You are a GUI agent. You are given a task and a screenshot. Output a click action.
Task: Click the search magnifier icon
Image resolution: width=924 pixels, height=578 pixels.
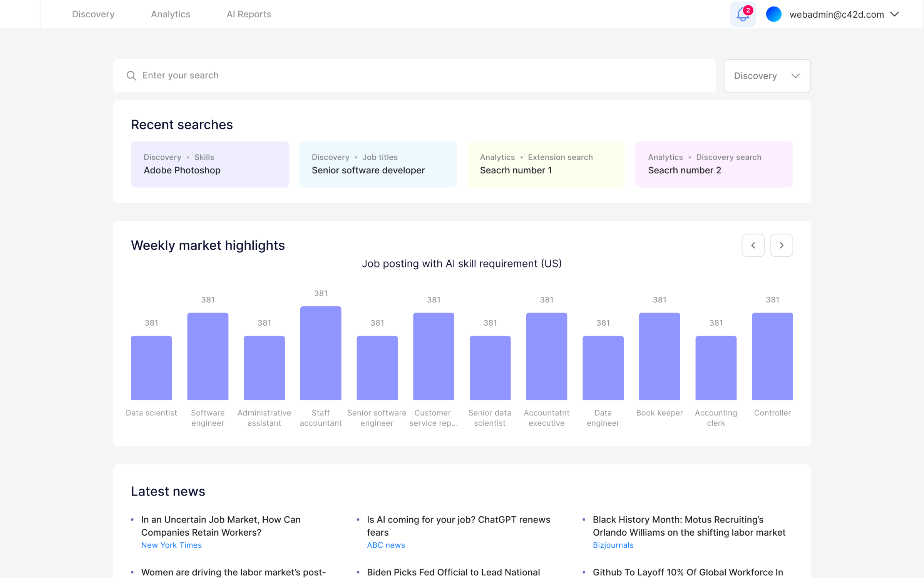point(131,76)
